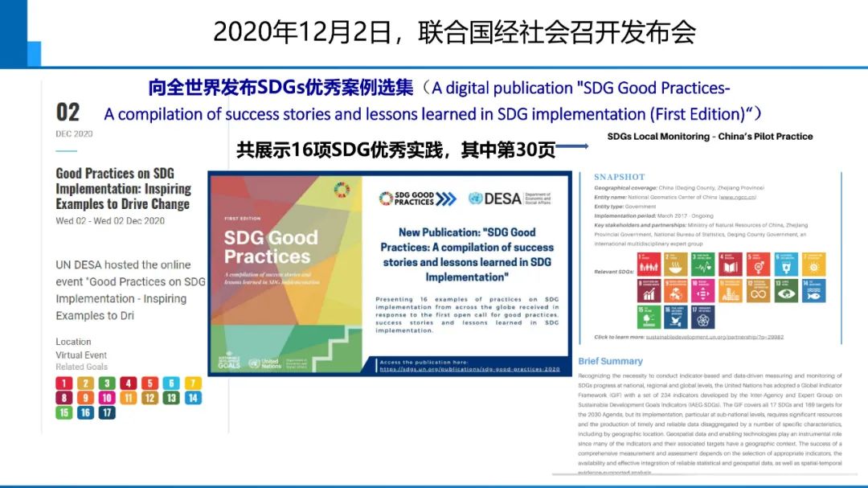Click the SDG 14 fish icon
868x488 pixels.
(812, 290)
